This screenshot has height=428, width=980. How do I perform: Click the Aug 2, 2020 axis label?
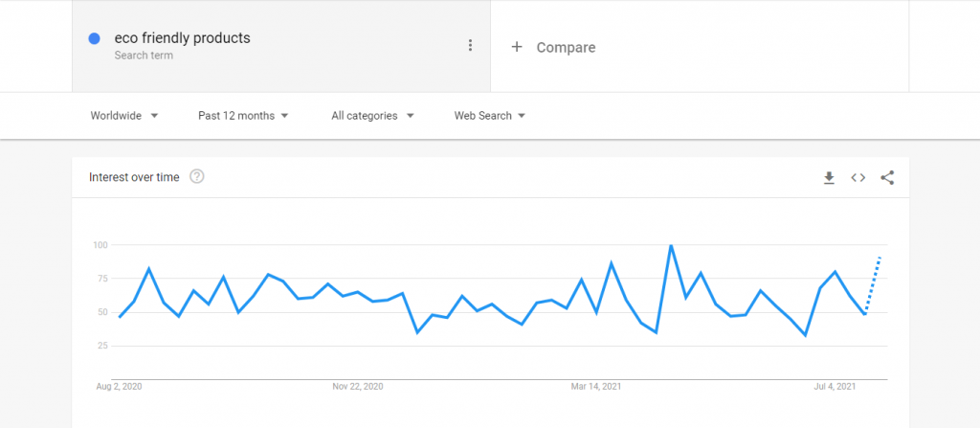click(119, 387)
